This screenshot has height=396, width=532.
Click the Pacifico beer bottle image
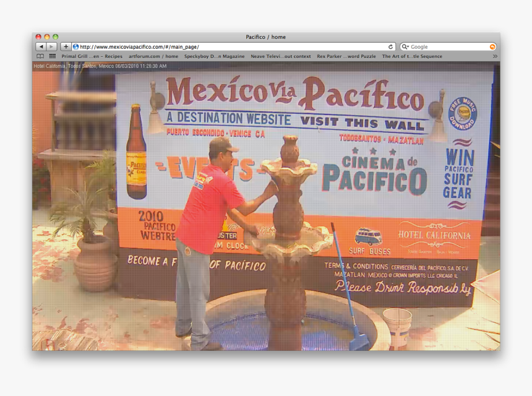(136, 151)
